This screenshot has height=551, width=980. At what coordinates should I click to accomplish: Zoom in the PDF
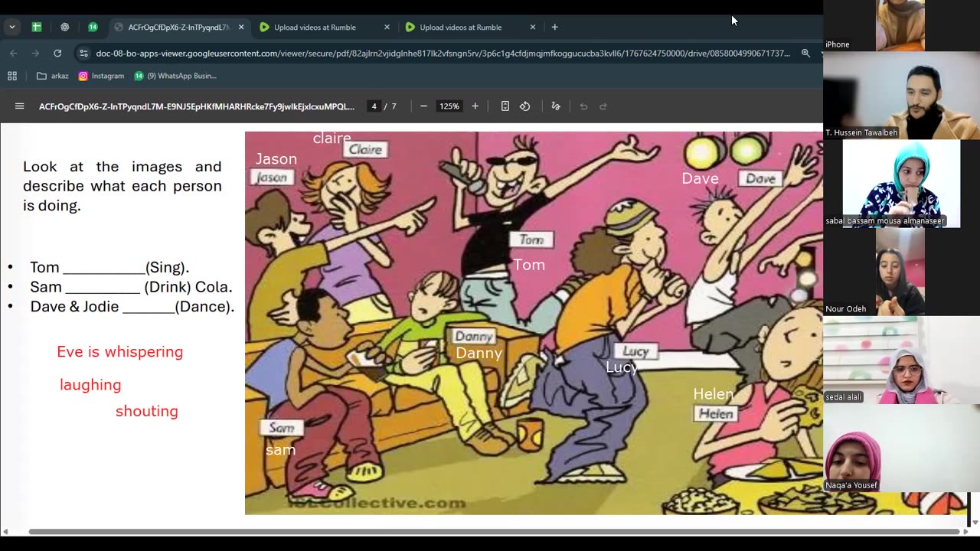[x=475, y=106]
